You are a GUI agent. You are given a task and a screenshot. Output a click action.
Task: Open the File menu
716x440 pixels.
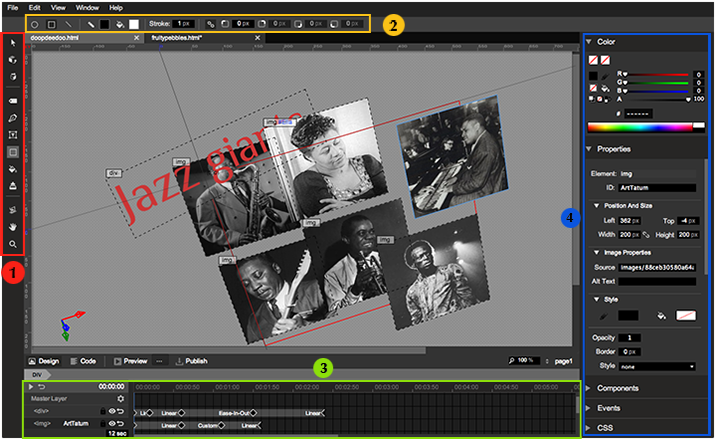click(13, 8)
